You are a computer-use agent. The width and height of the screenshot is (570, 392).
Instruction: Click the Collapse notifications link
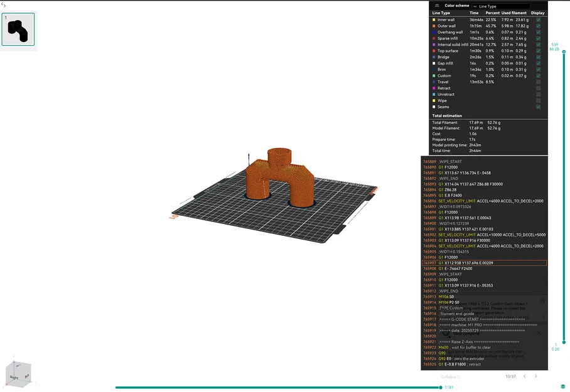tap(450, 377)
